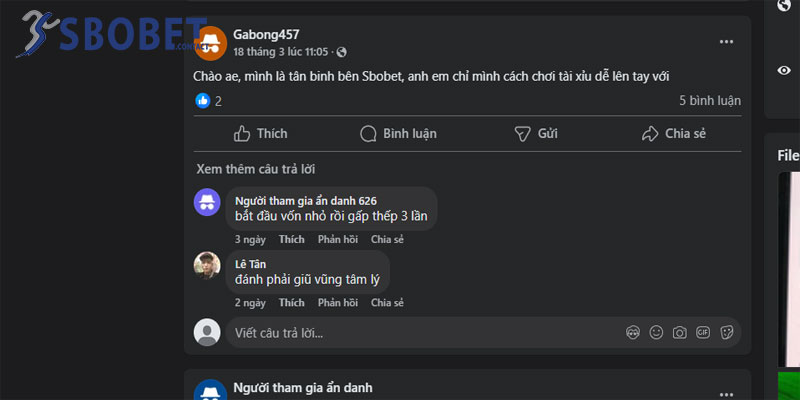Toggle Thích on Gabong457's post
The image size is (800, 400).
pyautogui.click(x=260, y=133)
